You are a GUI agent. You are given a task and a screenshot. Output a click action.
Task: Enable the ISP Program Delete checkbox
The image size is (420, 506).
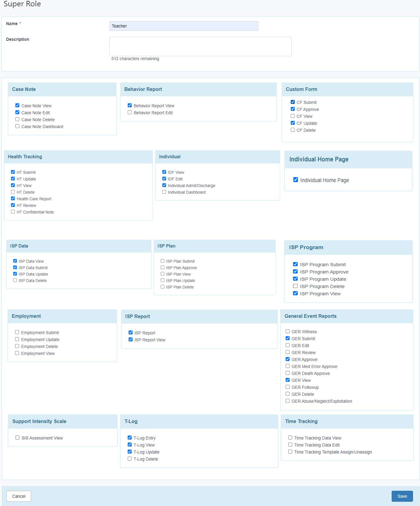tap(295, 286)
